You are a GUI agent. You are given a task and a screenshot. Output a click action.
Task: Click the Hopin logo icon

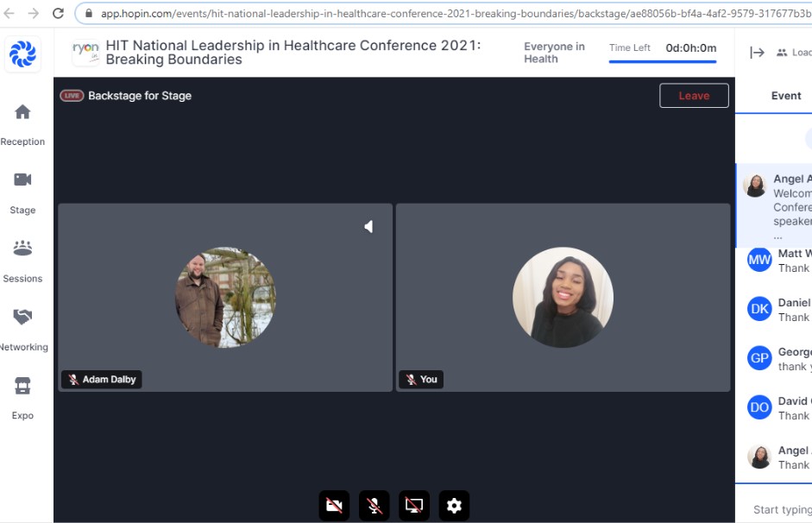coord(22,54)
